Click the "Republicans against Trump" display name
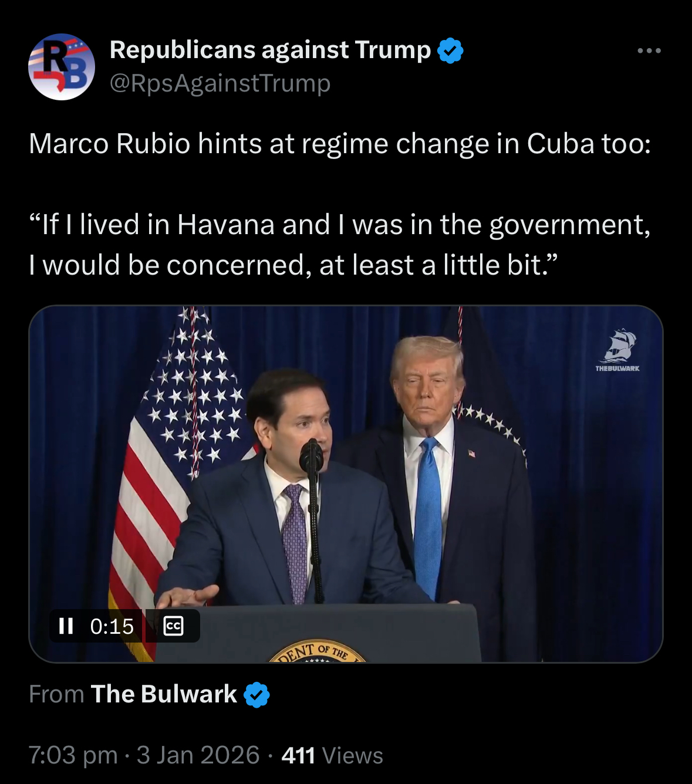Screen dimensions: 692x784 click(x=270, y=50)
